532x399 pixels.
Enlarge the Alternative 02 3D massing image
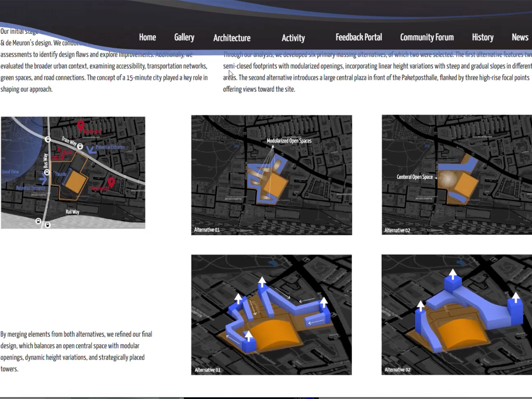pos(457,315)
